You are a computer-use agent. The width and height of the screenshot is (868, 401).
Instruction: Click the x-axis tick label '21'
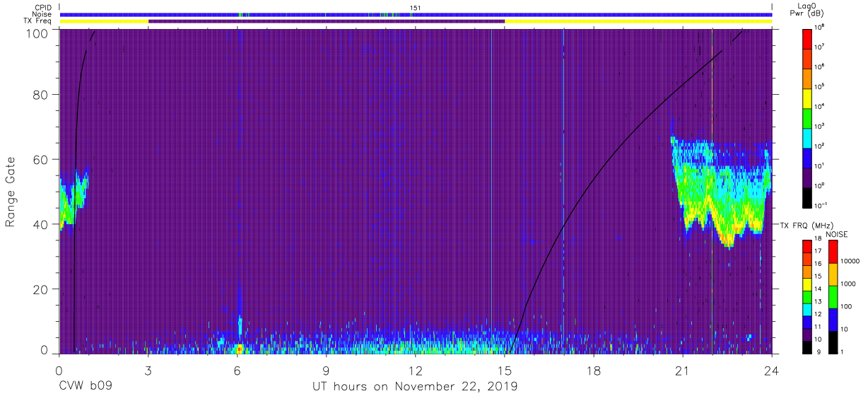pos(682,369)
